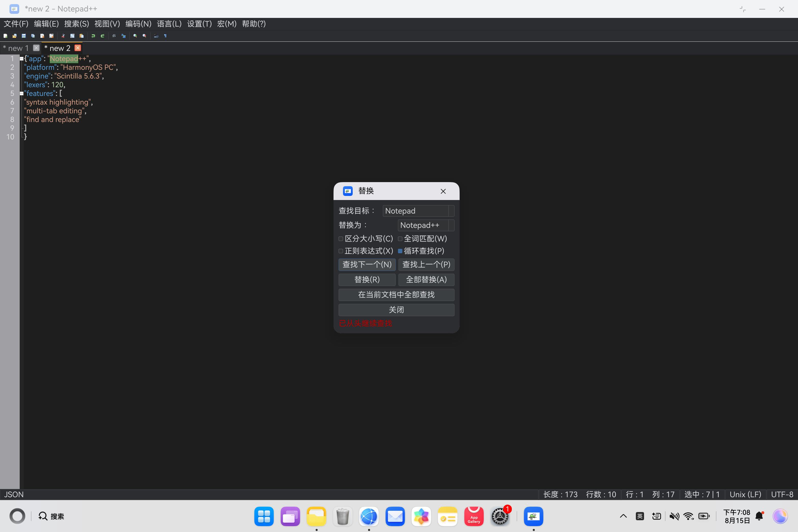
Task: Open the 替换为 history dropdown arrow
Action: pos(451,225)
